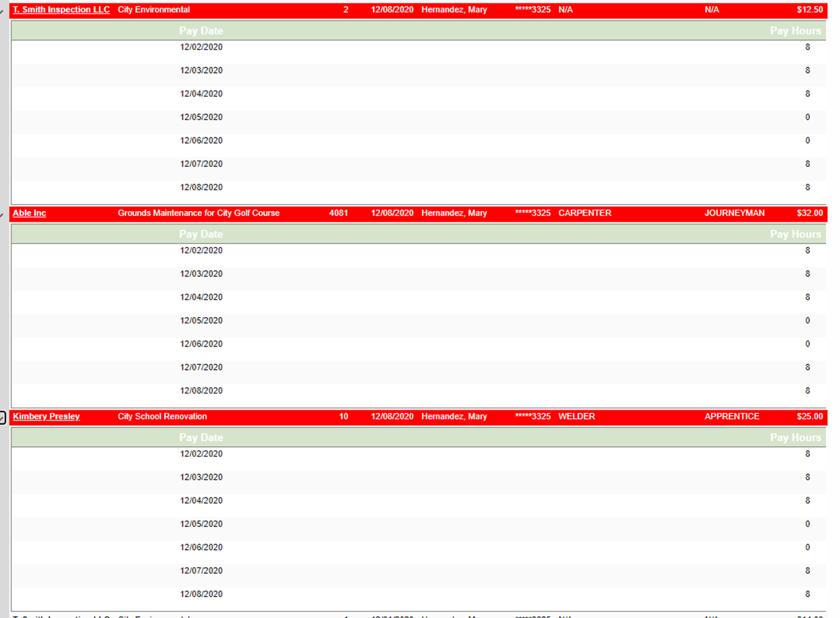The width and height of the screenshot is (840, 618).
Task: Toggle checkbox beside the Kimbery Presley row
Action: (x=3, y=418)
